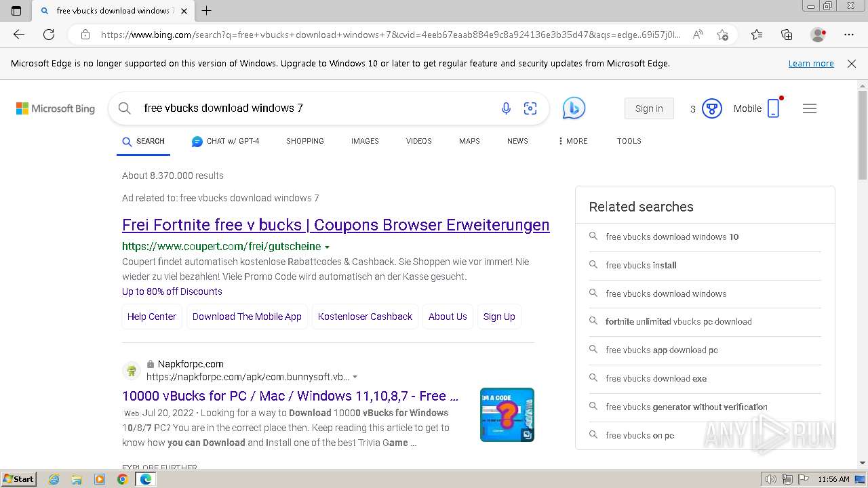This screenshot has height=488, width=868.
Task: Search free vbucks download windows 10
Action: [672, 237]
